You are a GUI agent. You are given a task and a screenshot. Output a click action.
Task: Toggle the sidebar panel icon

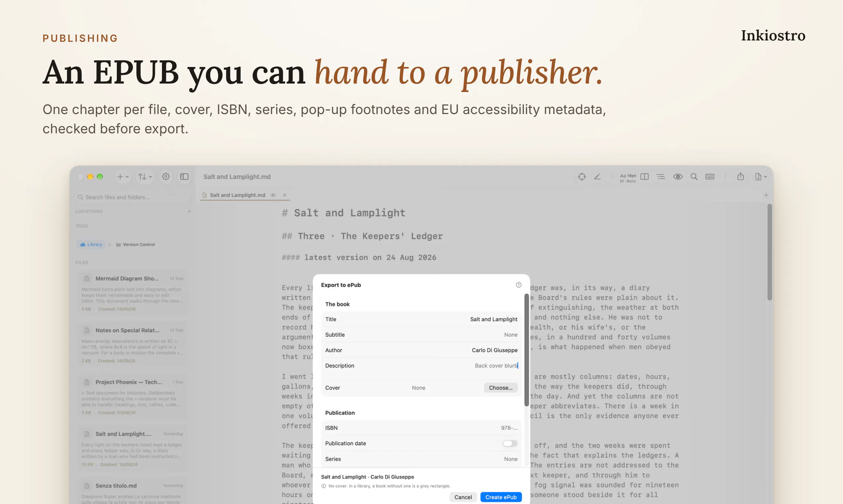184,177
